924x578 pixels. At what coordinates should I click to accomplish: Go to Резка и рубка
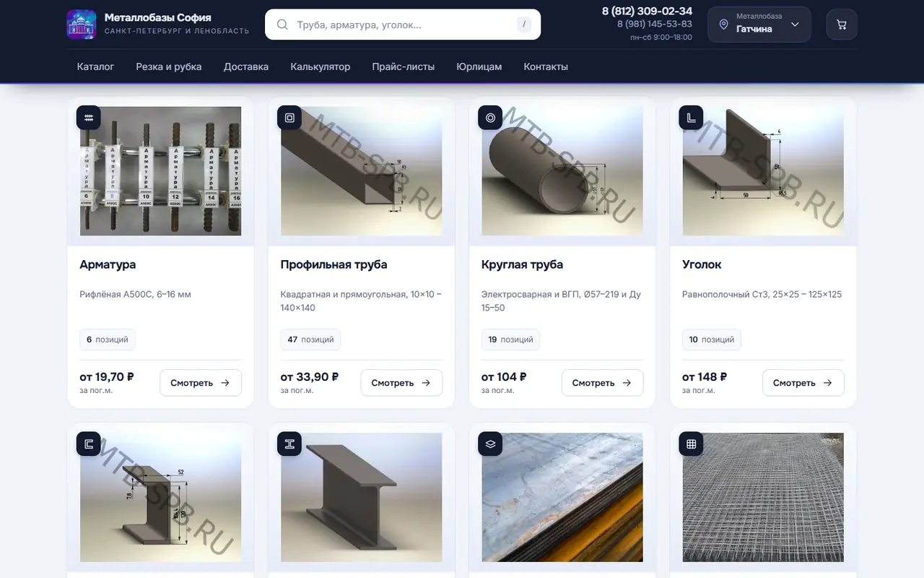pos(169,66)
